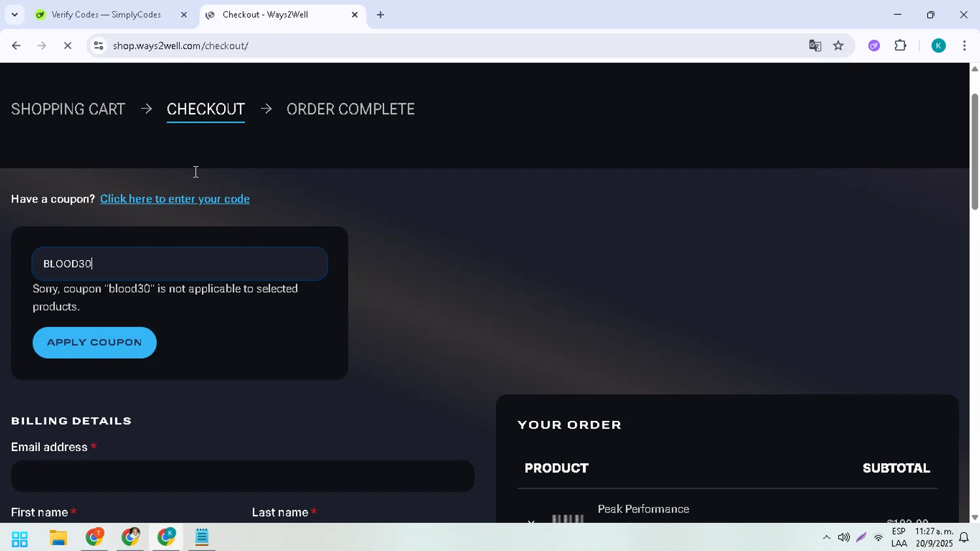Image resolution: width=980 pixels, height=551 pixels.
Task: Click here to enter your code link
Action: [175, 199]
